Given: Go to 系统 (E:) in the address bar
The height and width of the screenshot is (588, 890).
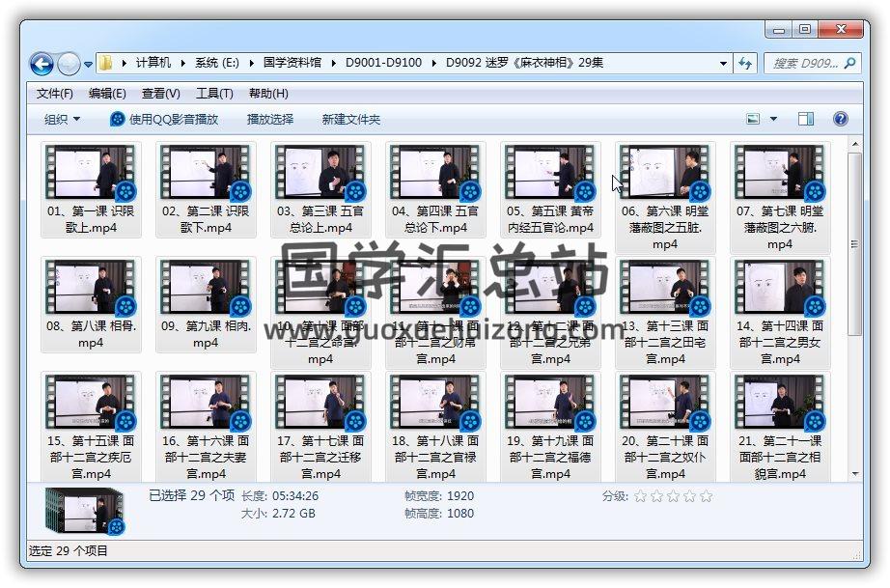Looking at the screenshot, I should pos(217,63).
